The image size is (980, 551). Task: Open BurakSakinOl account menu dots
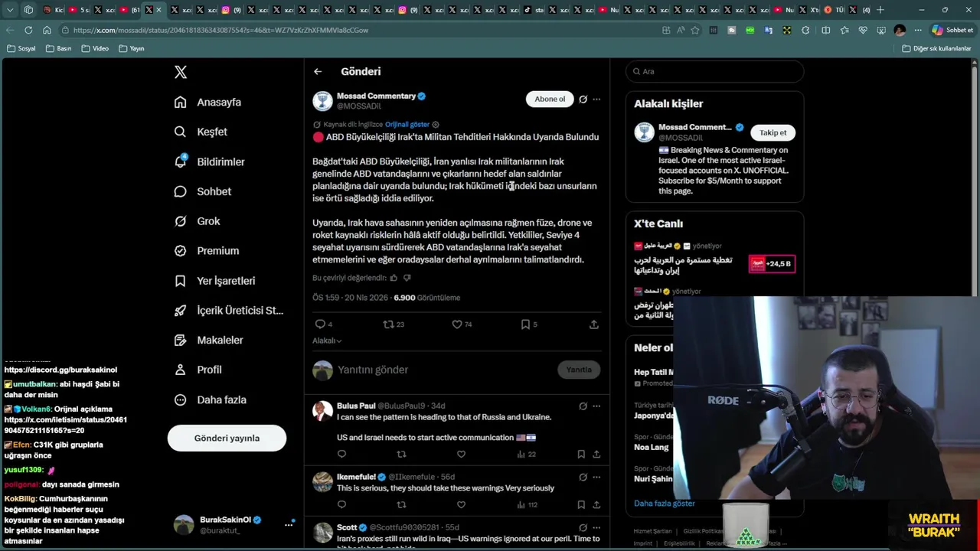[x=289, y=524]
